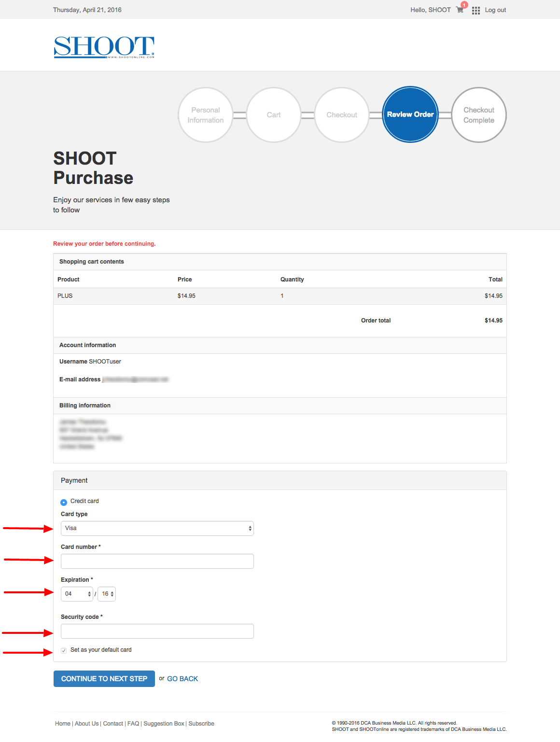Open the Card type dropdown
560x742 pixels.
pos(157,528)
